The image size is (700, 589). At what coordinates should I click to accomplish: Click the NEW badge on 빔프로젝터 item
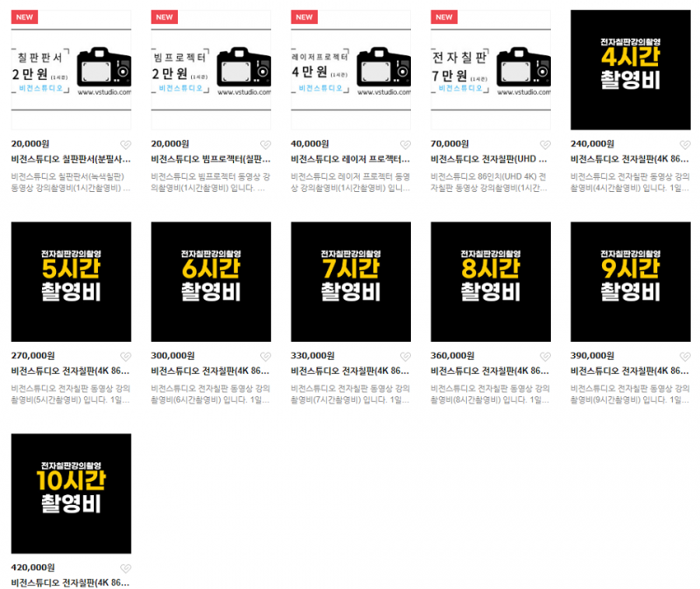(164, 17)
